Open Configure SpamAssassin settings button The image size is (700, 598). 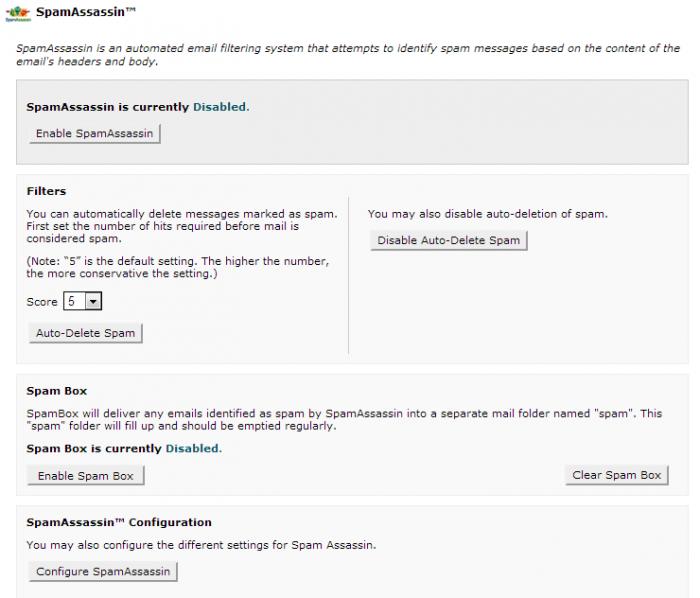pyautogui.click(x=103, y=571)
